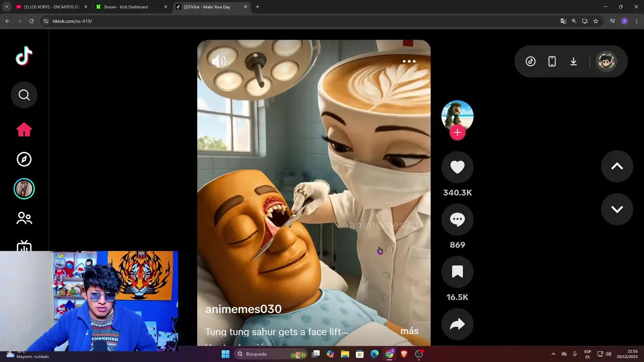Go to the previous video with up chevron

click(617, 166)
